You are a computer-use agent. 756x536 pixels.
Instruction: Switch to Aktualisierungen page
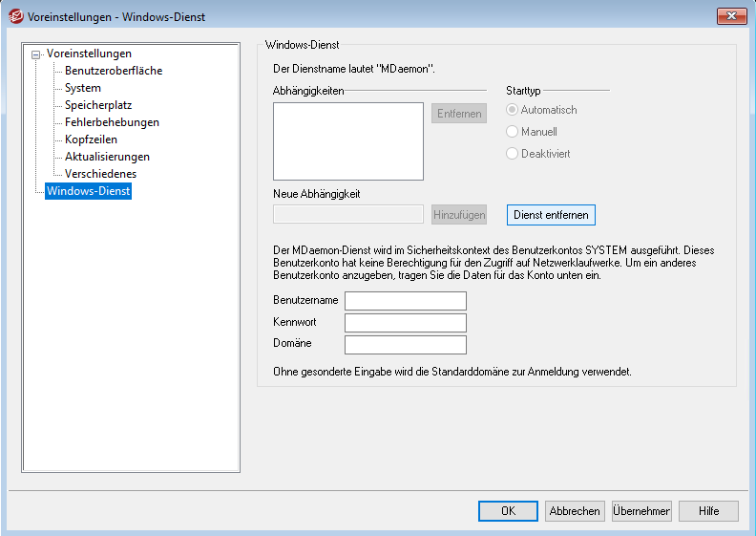point(107,157)
